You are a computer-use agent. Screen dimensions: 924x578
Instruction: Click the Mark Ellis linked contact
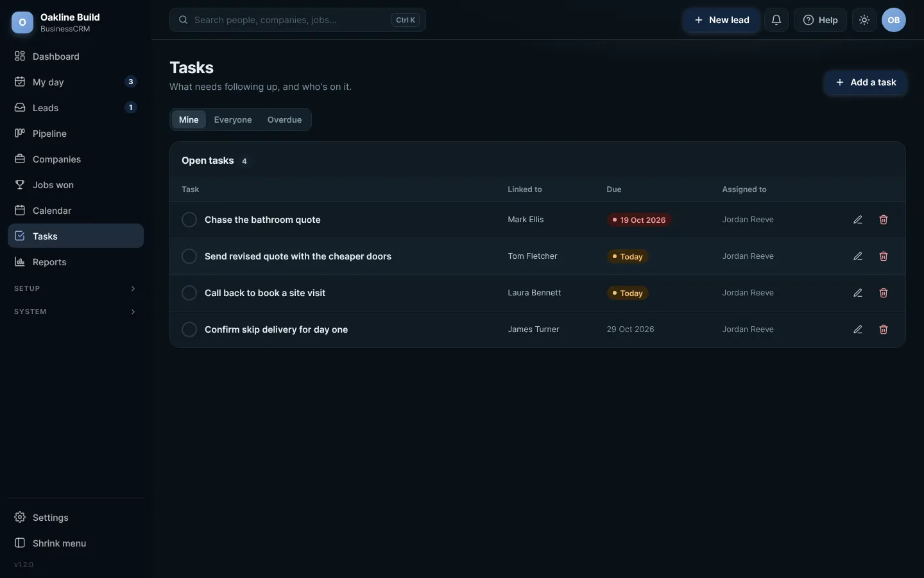tap(526, 220)
